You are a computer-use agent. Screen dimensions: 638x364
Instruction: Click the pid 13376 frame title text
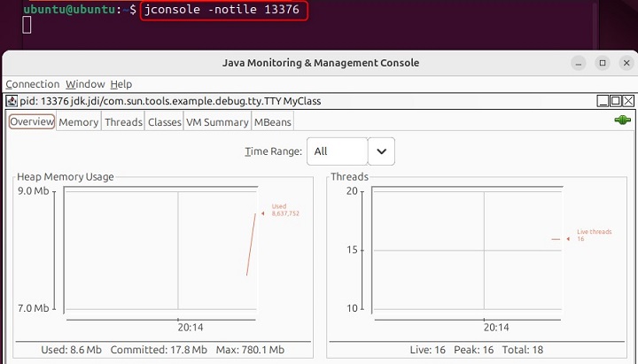click(170, 101)
